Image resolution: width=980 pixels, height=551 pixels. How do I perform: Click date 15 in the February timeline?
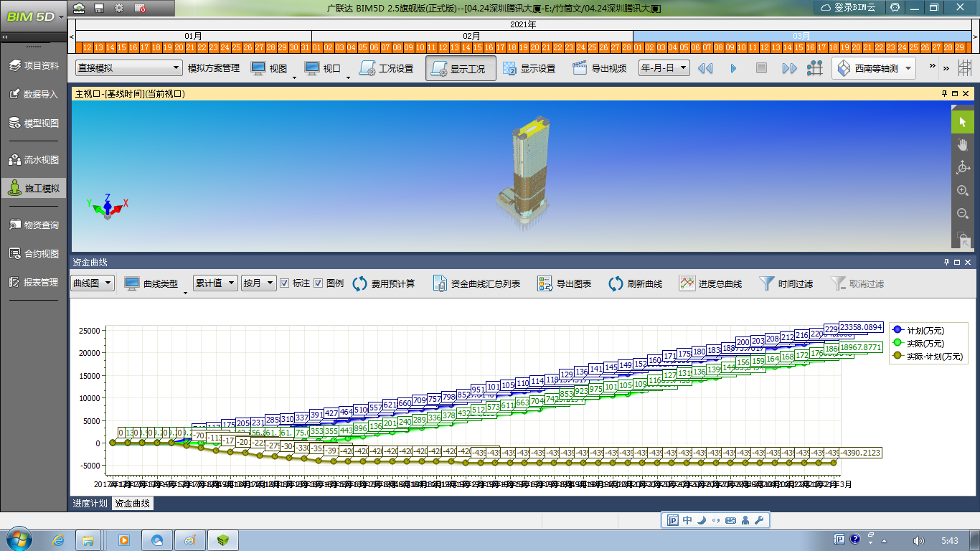pyautogui.click(x=478, y=47)
